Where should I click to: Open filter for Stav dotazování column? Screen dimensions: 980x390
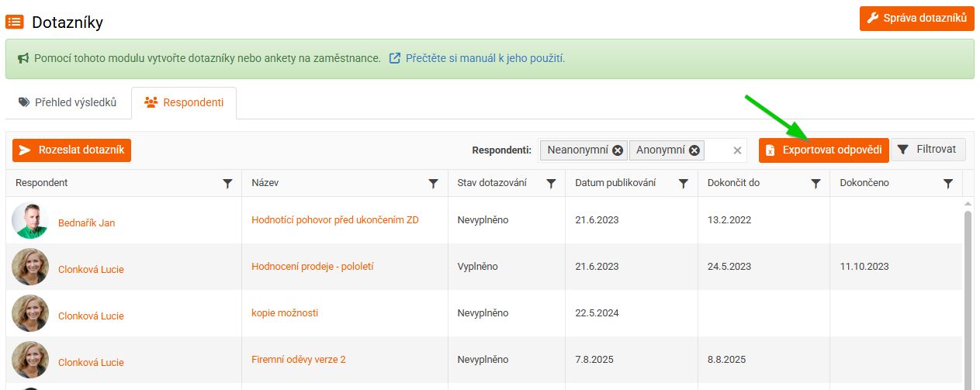(551, 184)
